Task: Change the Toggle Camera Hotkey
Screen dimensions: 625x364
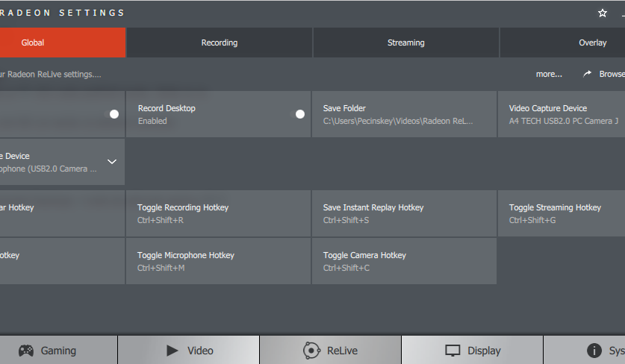Action: [404, 261]
